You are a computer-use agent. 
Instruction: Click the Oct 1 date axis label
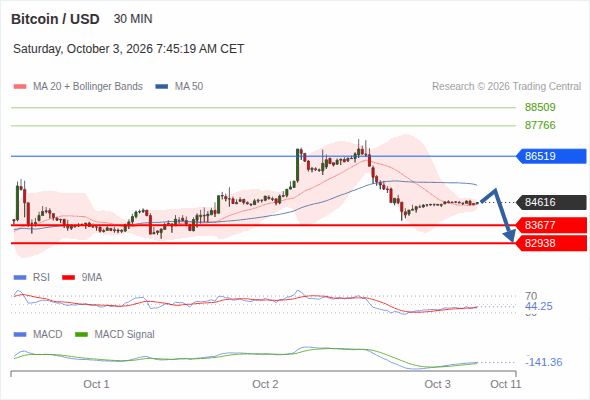click(96, 384)
